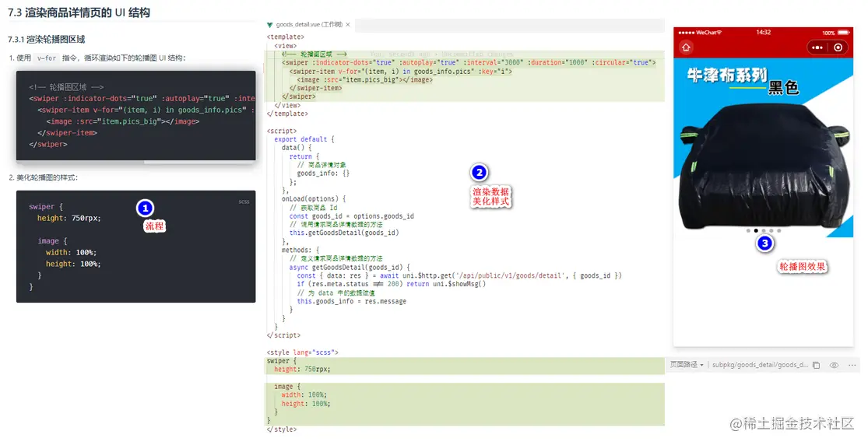Viewport: 868px width, 445px height.
Task: Click the swiper-item v-for line in the editor
Action: pos(401,72)
